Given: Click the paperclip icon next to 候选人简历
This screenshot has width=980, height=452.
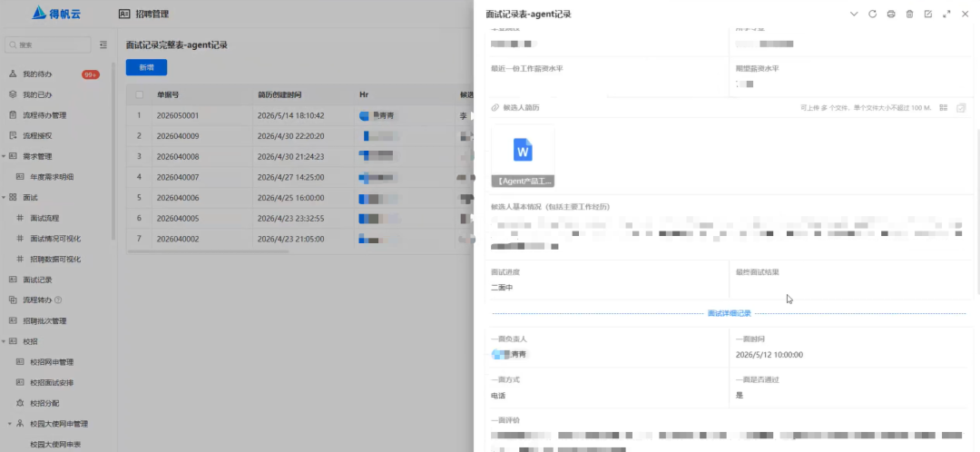Looking at the screenshot, I should point(495,107).
